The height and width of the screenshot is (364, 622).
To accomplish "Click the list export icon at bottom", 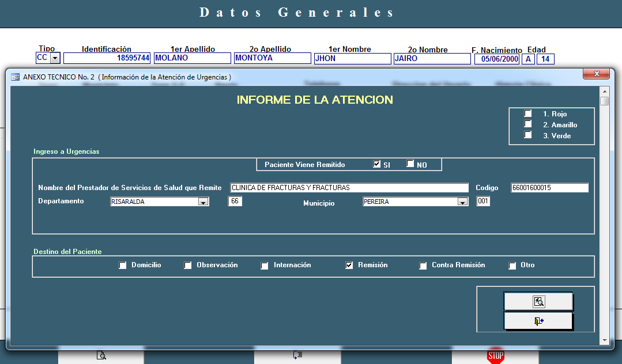I will click(297, 355).
